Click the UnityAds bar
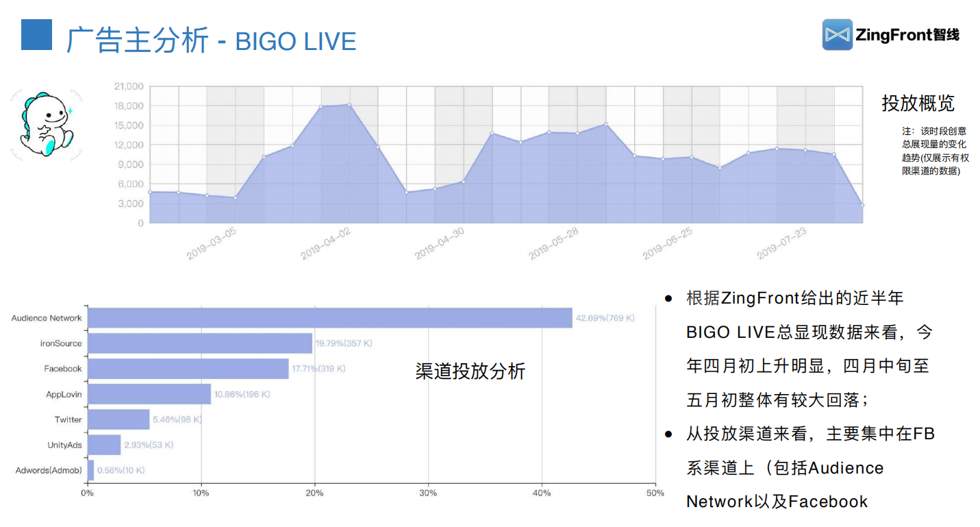This screenshot has width=980, height=527. [x=104, y=445]
